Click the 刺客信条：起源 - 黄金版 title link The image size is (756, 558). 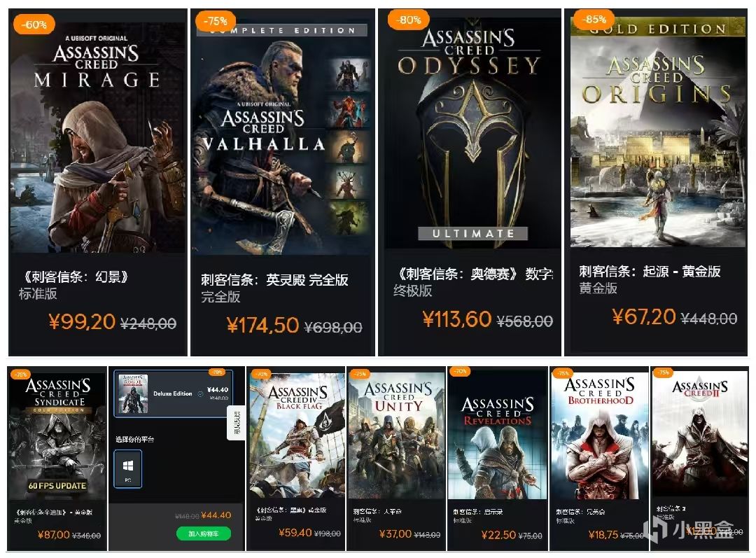(650, 272)
